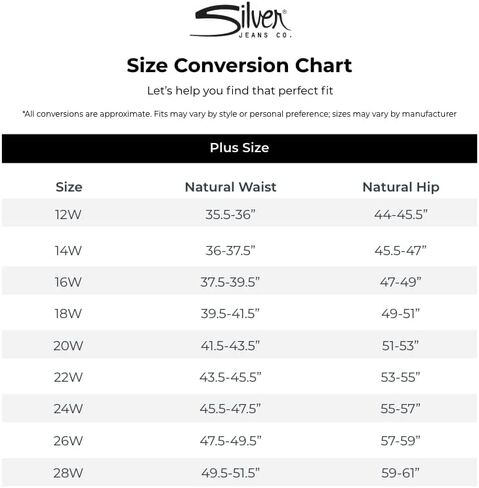Image resolution: width=479 pixels, height=488 pixels.
Task: Click the 43.5-45.5" waist value
Action: (x=230, y=377)
